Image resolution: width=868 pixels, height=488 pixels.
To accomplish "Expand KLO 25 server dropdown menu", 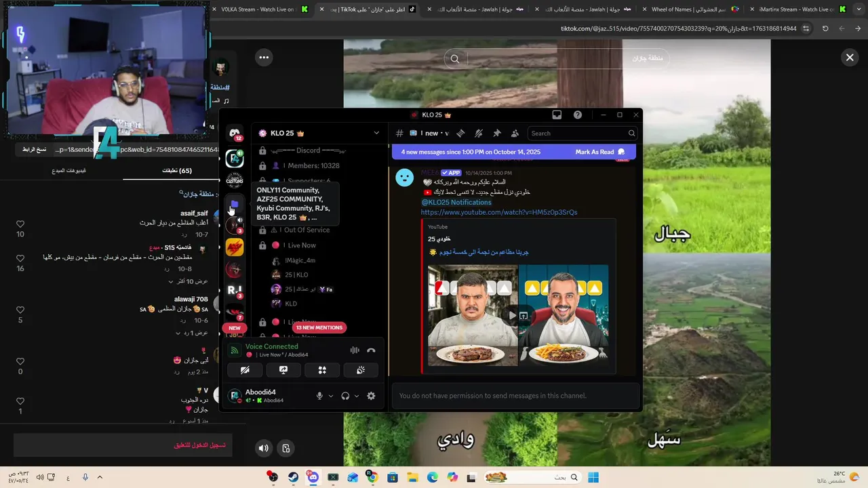I will pos(376,134).
